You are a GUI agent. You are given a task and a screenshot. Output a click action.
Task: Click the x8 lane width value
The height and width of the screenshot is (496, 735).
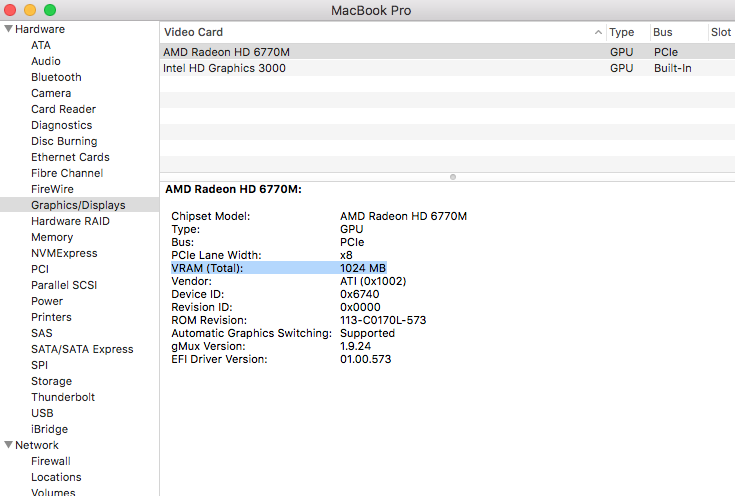click(346, 255)
